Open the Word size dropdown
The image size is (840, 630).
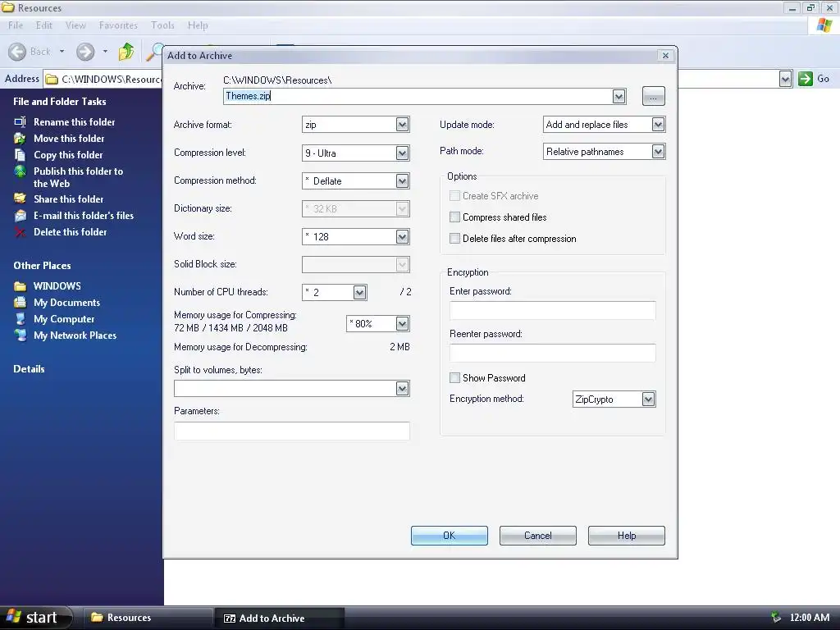pyautogui.click(x=402, y=236)
